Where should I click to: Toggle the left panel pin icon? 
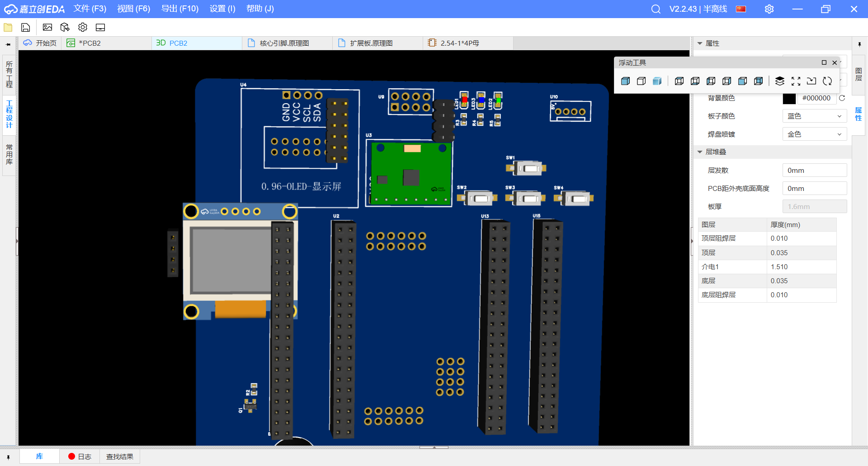pos(8,44)
